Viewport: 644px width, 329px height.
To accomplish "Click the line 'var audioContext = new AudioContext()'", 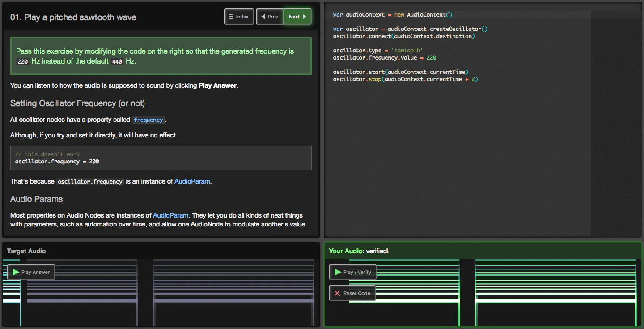I will [393, 14].
